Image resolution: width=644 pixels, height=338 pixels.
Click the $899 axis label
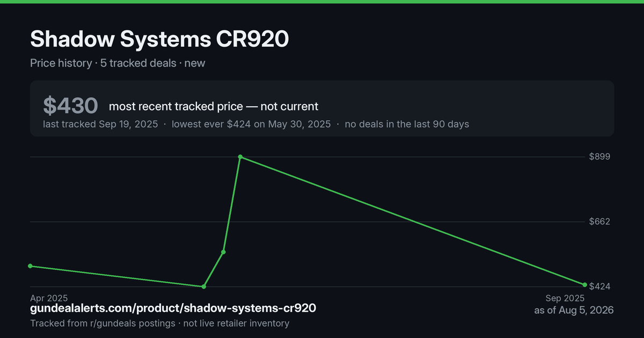(599, 157)
